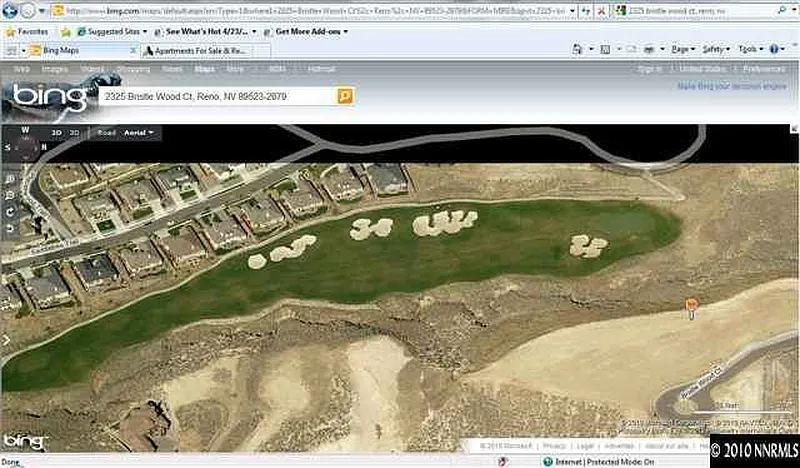
Task: Click the orange location pushpin on map
Action: click(690, 305)
